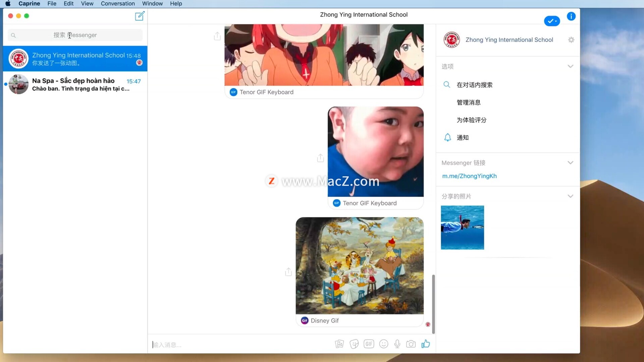
Task: Click 在对话内搜索 search in conversation
Action: click(474, 85)
